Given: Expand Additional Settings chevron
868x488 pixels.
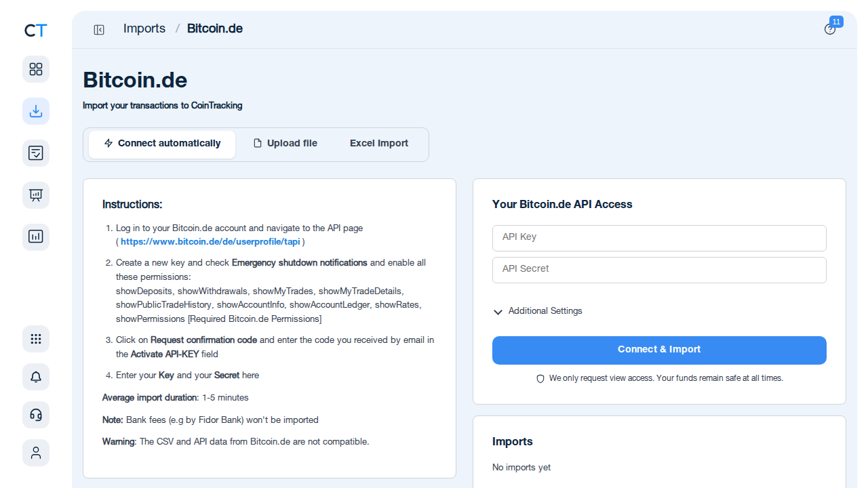Looking at the screenshot, I should point(498,312).
